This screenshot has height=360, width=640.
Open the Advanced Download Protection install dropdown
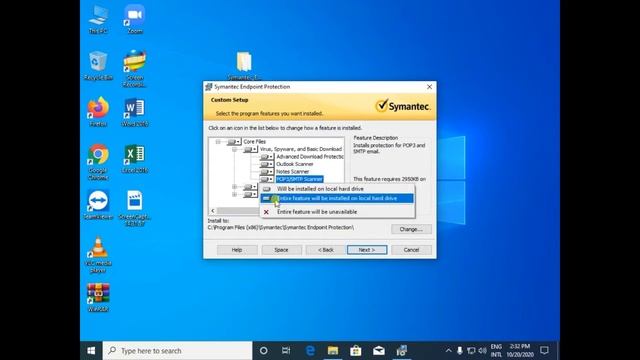pos(267,157)
